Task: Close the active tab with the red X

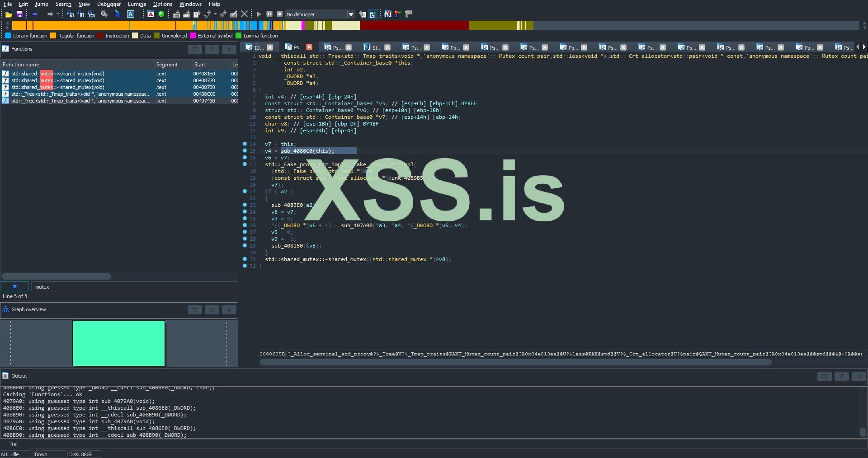Action: coord(309,47)
